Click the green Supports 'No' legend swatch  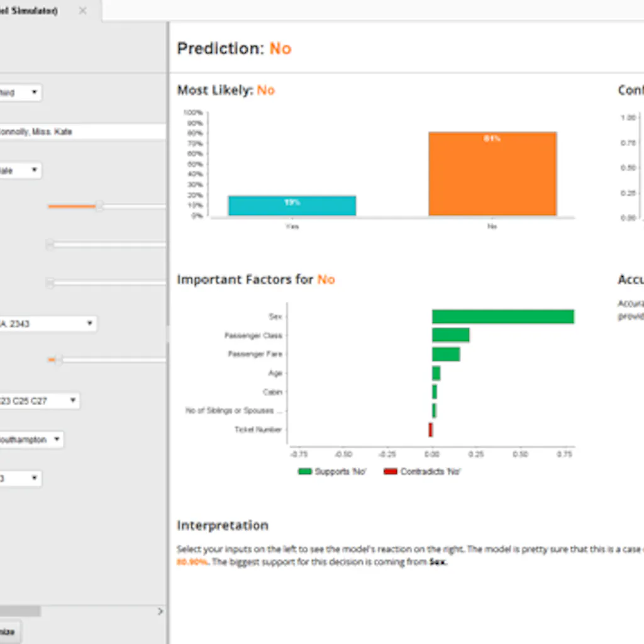[305, 472]
